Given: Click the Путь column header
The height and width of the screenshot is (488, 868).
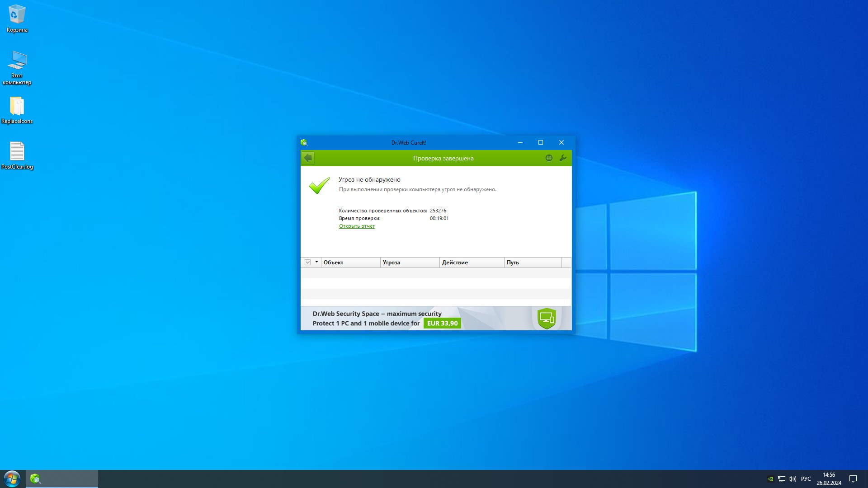Looking at the screenshot, I should 532,262.
